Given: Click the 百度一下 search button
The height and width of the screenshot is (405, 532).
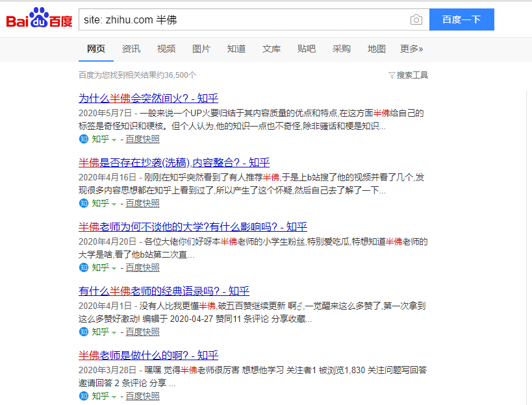Looking at the screenshot, I should 461,19.
